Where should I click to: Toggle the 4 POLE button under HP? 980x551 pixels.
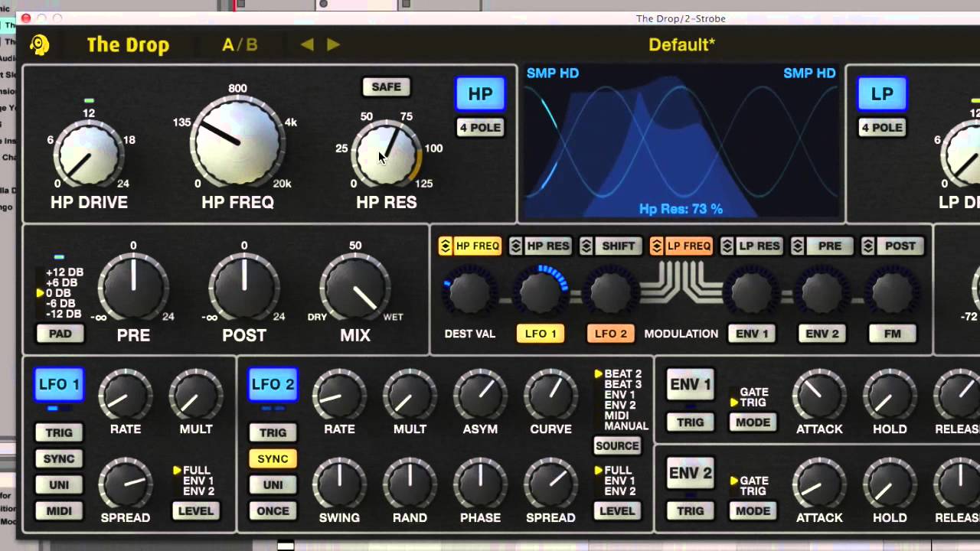(x=480, y=128)
